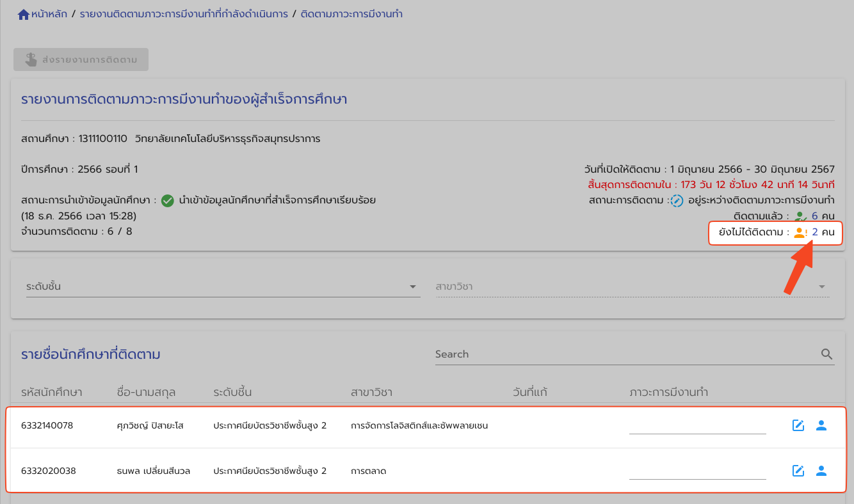This screenshot has height=504, width=854.
Task: Click ภาวะการมีงานทำ field for ศุภวิชญ์ ปิสายะโส
Action: pos(697,425)
